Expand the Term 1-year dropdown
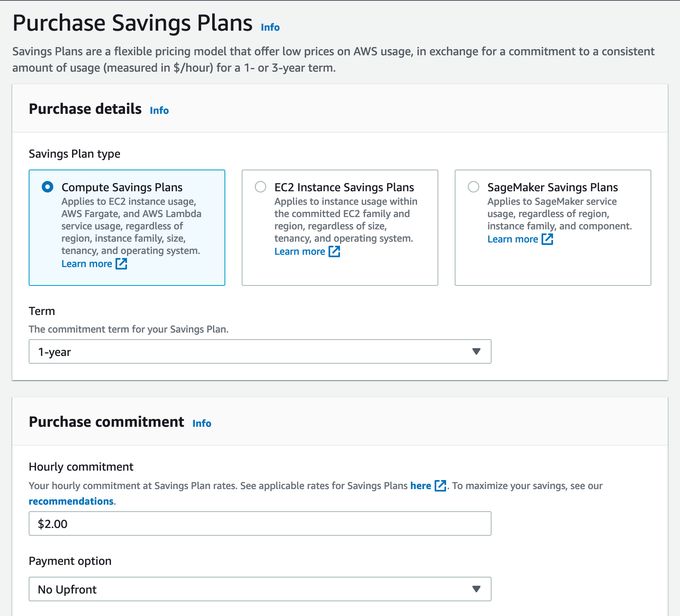This screenshot has height=616, width=680. tap(260, 351)
